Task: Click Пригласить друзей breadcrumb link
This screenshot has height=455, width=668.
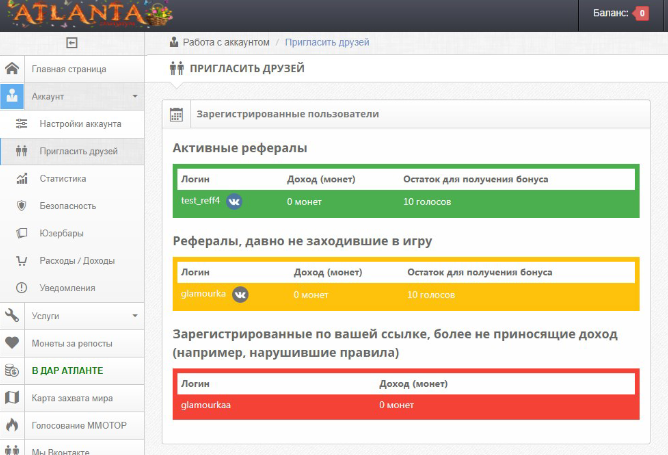Action: click(327, 42)
